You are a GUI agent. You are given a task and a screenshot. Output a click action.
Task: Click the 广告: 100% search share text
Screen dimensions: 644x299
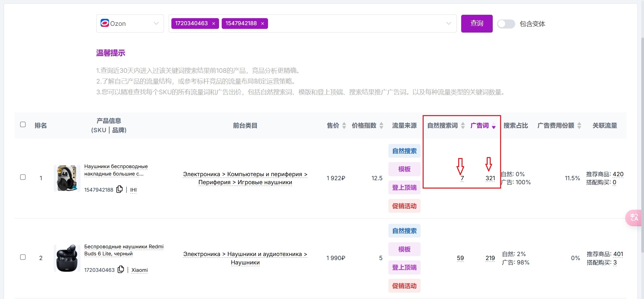point(516,182)
